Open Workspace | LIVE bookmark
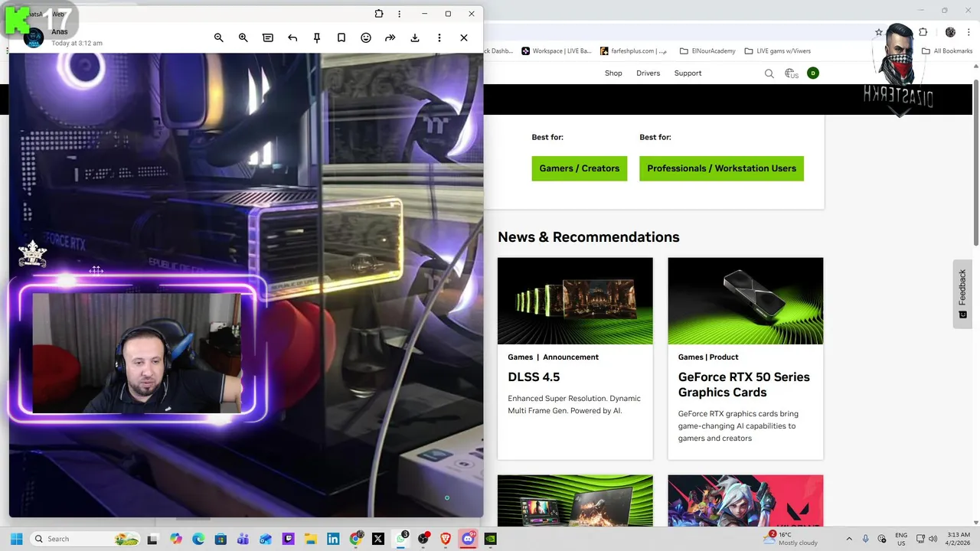This screenshot has width=980, height=551. coord(557,51)
